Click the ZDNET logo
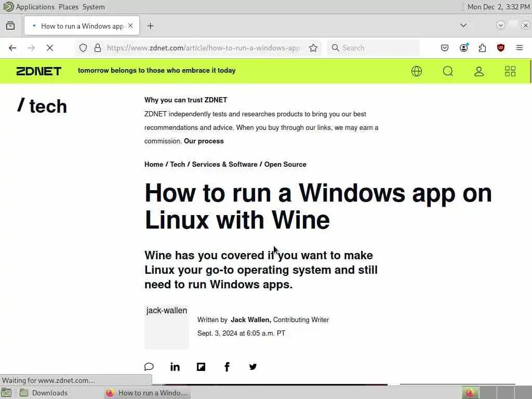This screenshot has height=399, width=532. coord(39,71)
